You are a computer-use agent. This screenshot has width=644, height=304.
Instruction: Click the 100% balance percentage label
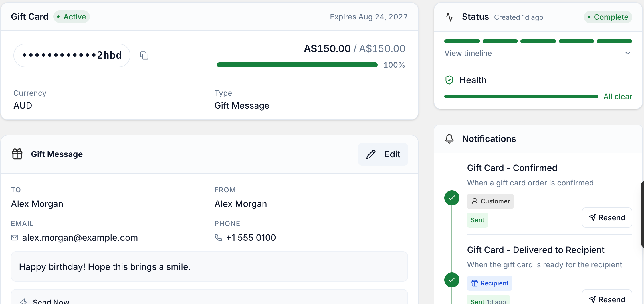click(x=394, y=65)
